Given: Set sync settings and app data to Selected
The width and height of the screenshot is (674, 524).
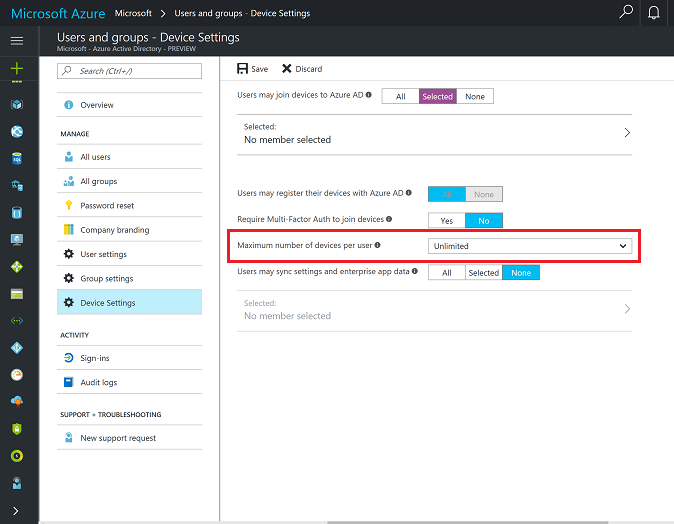Looking at the screenshot, I should pyautogui.click(x=483, y=272).
